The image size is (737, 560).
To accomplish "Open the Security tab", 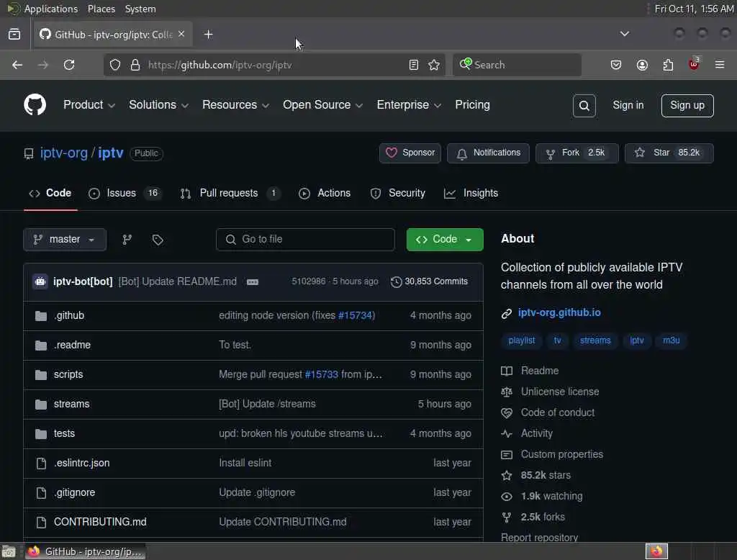I will pos(397,193).
